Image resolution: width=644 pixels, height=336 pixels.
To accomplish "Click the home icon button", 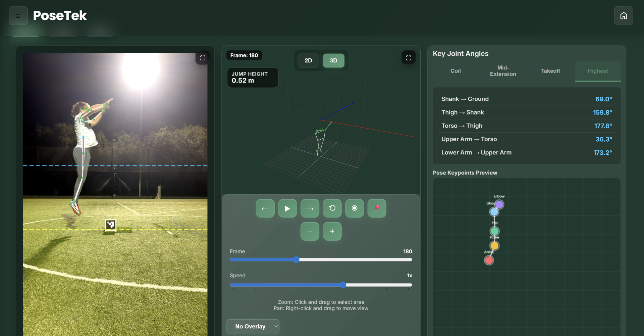I will 623,16.
